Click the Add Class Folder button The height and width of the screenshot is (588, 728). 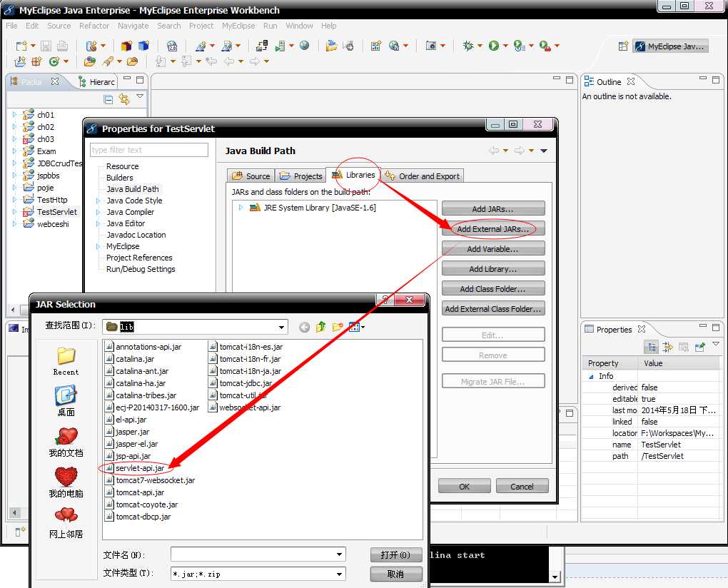coord(493,289)
